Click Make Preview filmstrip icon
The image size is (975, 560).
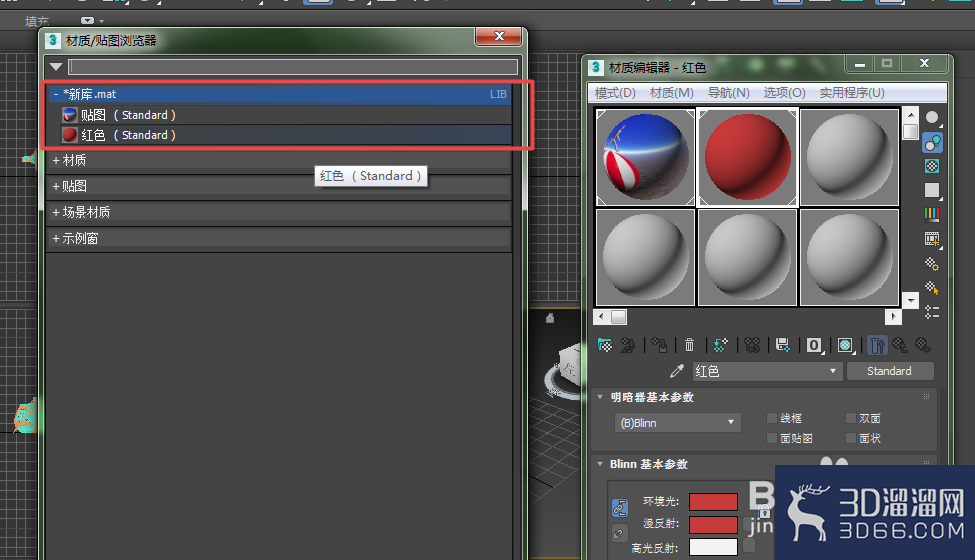[x=931, y=239]
